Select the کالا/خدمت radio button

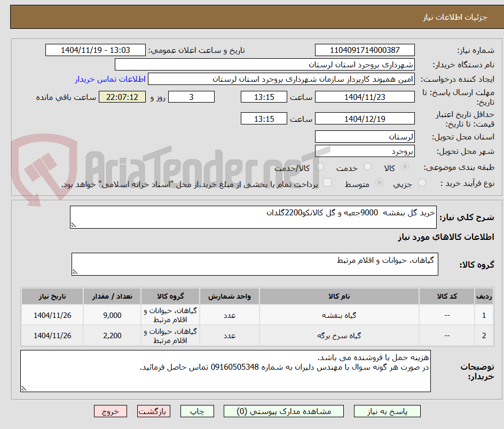click(x=320, y=167)
